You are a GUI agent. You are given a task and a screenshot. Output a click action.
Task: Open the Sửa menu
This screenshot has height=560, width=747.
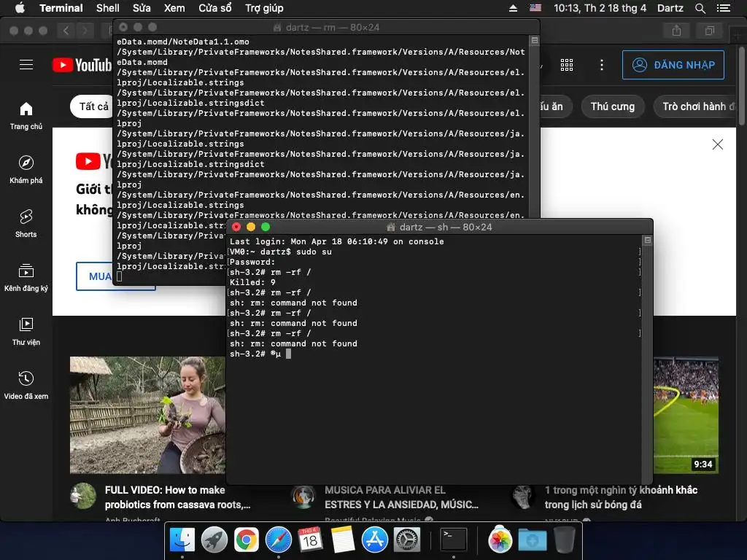[142, 8]
